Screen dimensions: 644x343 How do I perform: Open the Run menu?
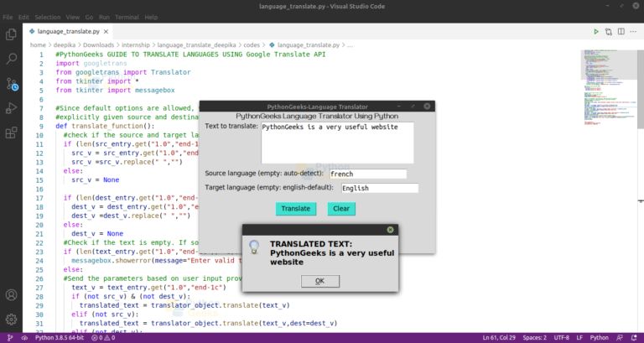104,18
